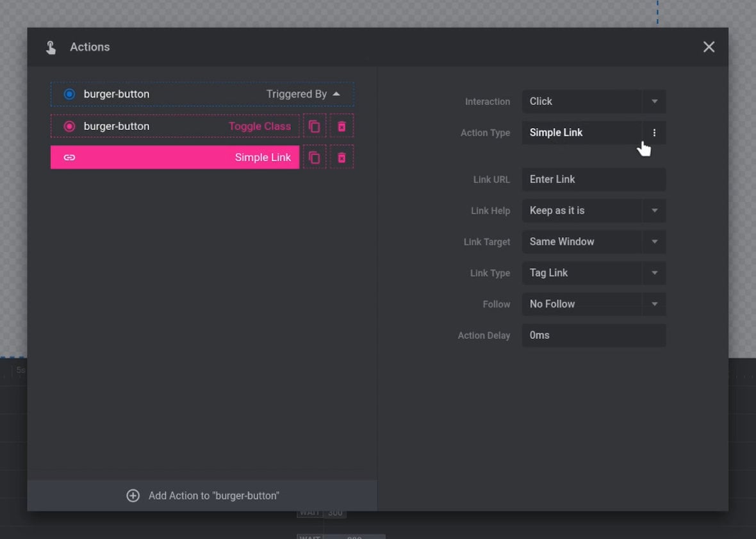This screenshot has width=756, height=539.
Task: Duplicate the Simple Link action
Action: [315, 157]
